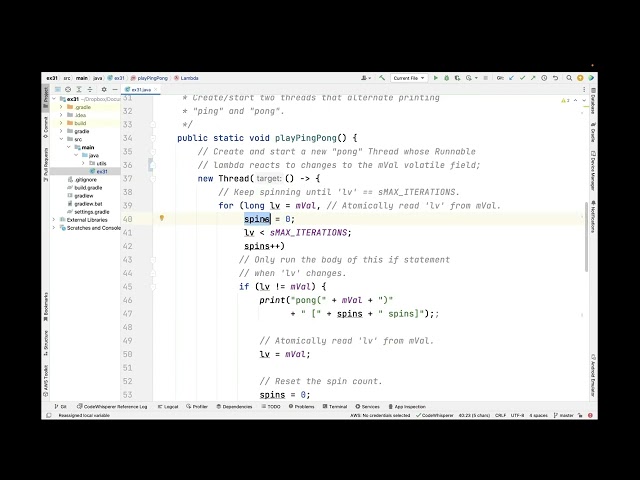
Task: Expand External Libraries node
Action: [x=54, y=220]
